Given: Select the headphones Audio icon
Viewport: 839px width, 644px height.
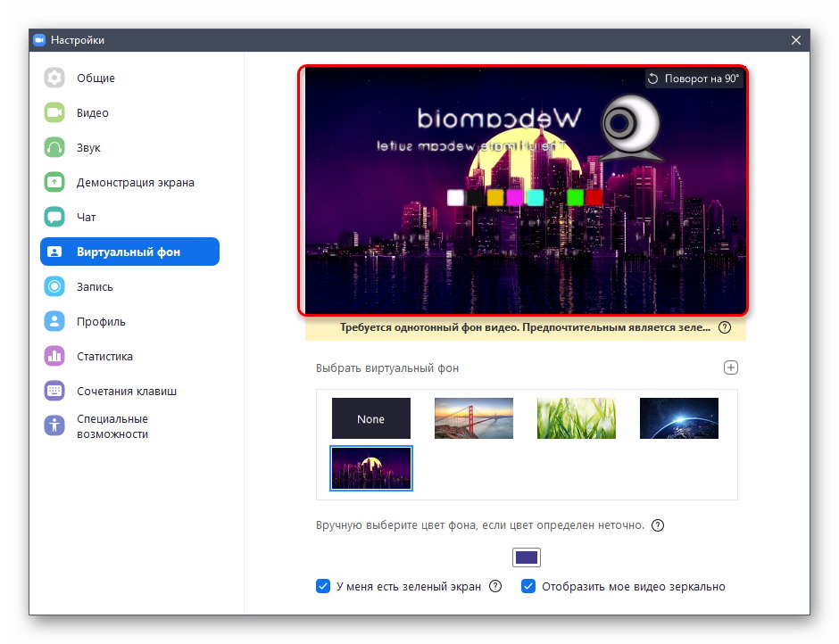Looking at the screenshot, I should point(54,148).
